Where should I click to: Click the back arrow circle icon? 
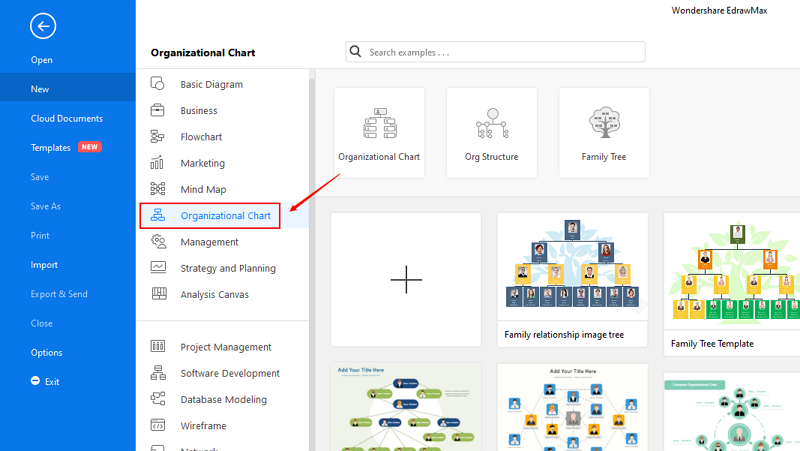(43, 26)
